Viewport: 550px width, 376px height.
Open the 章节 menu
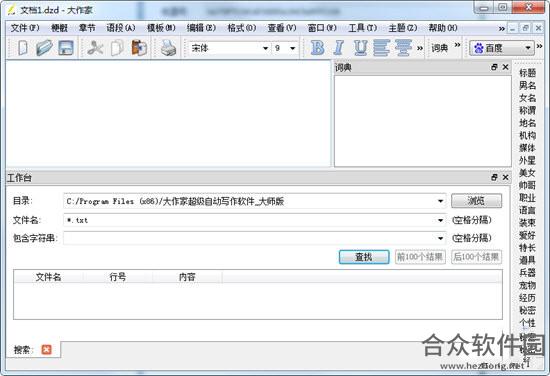coord(87,28)
